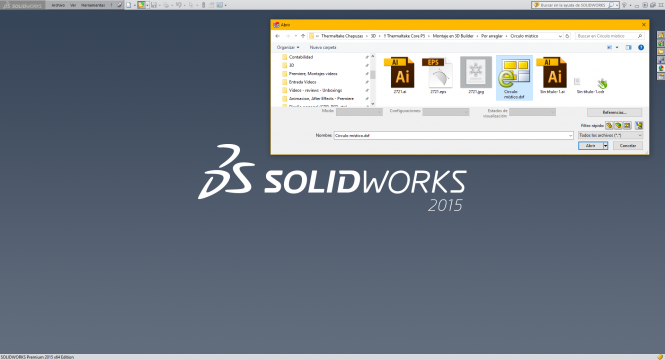
Task: Click the SolidWorks help search field
Action: point(574,5)
